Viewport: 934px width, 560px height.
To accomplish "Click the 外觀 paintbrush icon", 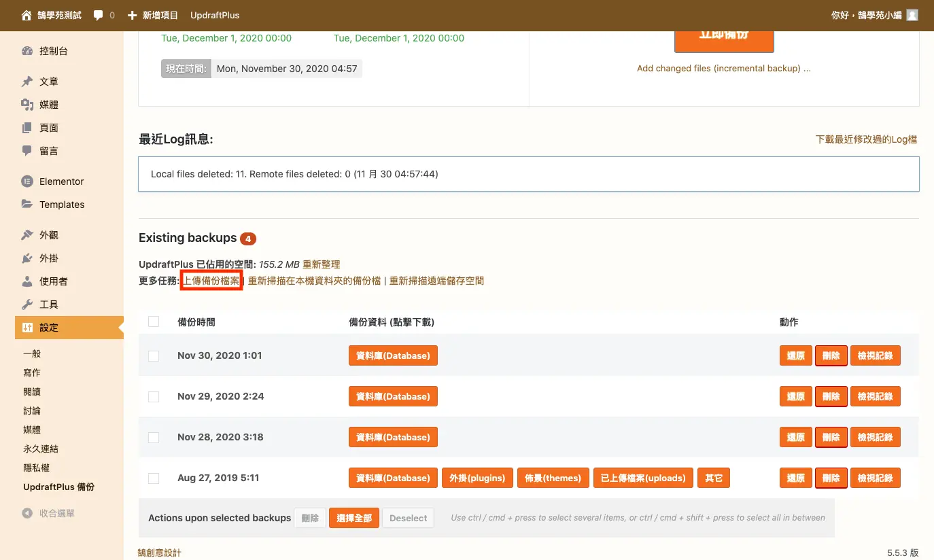I will 27,235.
